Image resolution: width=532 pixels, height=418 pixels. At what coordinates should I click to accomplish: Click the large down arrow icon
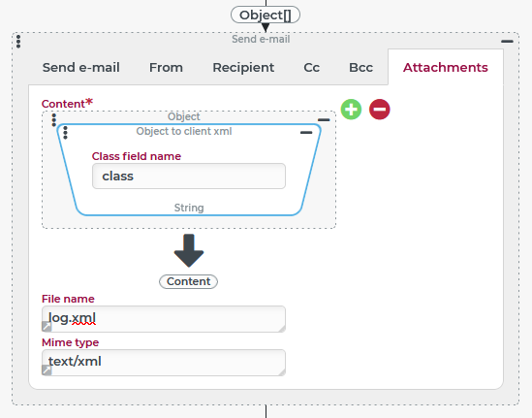[x=189, y=250]
